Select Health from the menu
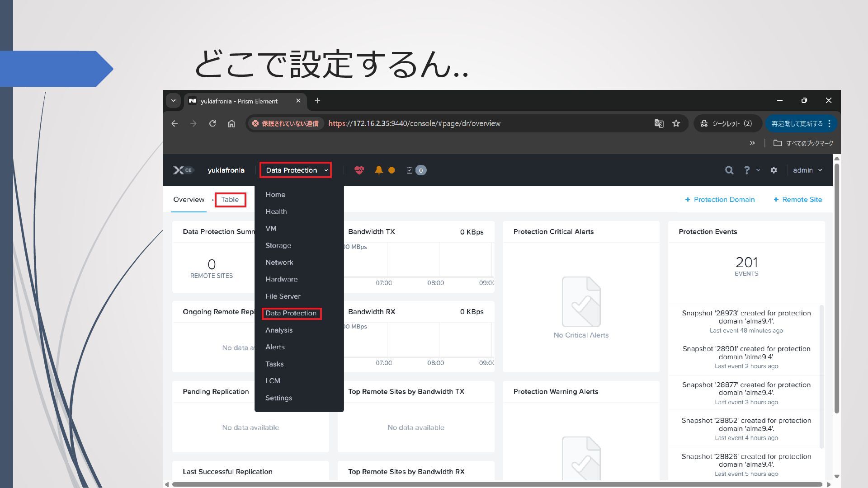The image size is (868, 488). (276, 211)
